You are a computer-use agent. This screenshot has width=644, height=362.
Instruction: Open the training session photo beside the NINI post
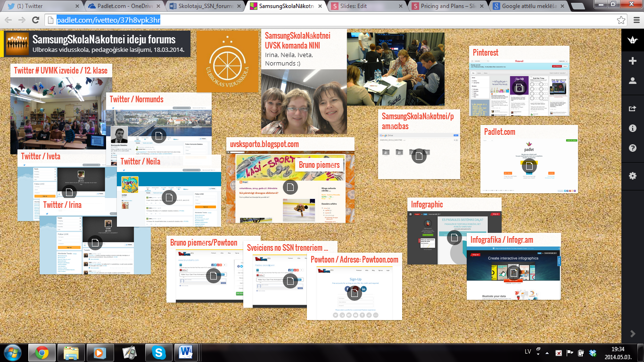(x=396, y=69)
